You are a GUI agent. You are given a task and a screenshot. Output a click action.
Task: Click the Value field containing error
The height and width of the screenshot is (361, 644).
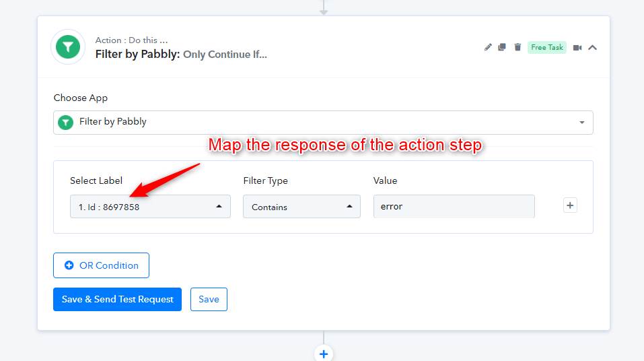pyautogui.click(x=454, y=206)
